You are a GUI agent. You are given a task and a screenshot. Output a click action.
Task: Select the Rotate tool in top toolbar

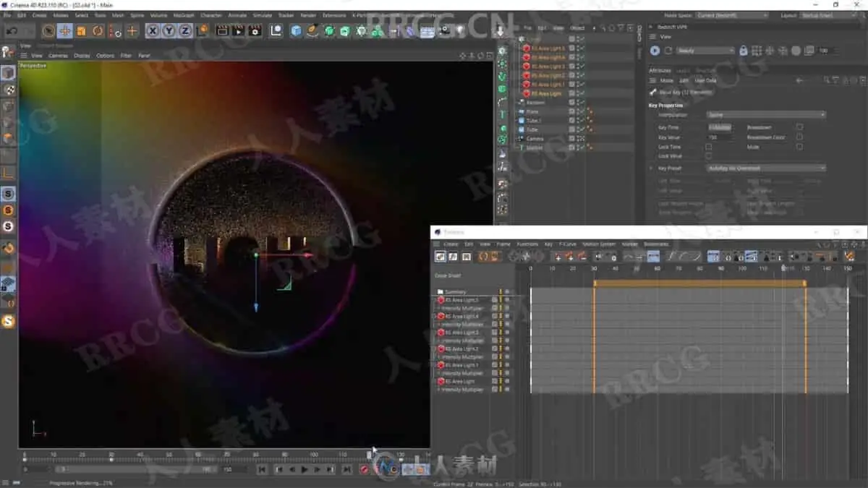click(98, 30)
